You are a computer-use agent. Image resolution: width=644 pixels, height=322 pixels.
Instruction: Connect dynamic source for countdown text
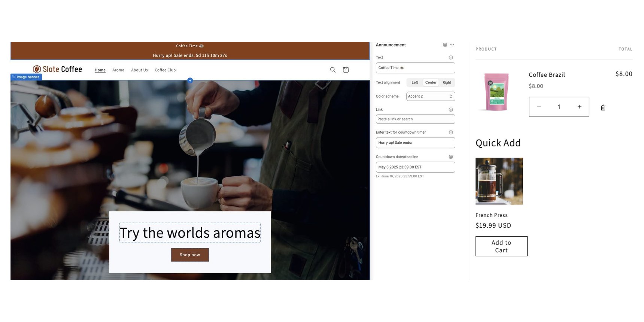pos(451,133)
